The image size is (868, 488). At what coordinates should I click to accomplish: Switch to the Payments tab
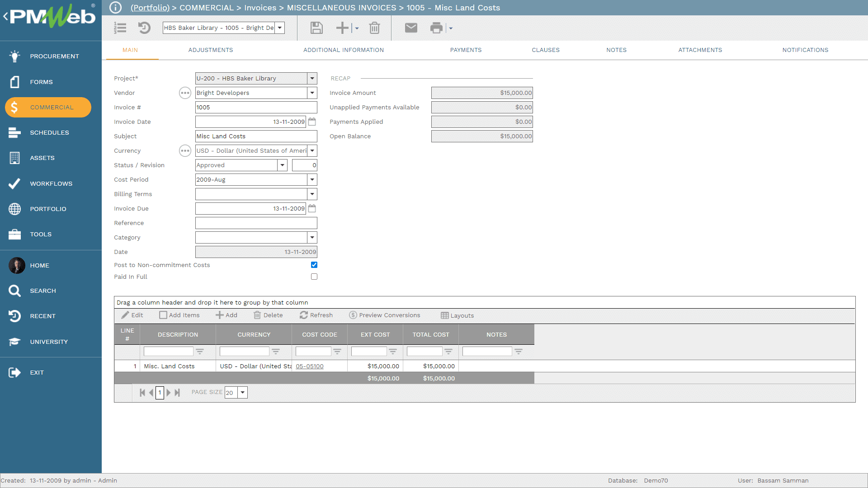point(466,50)
